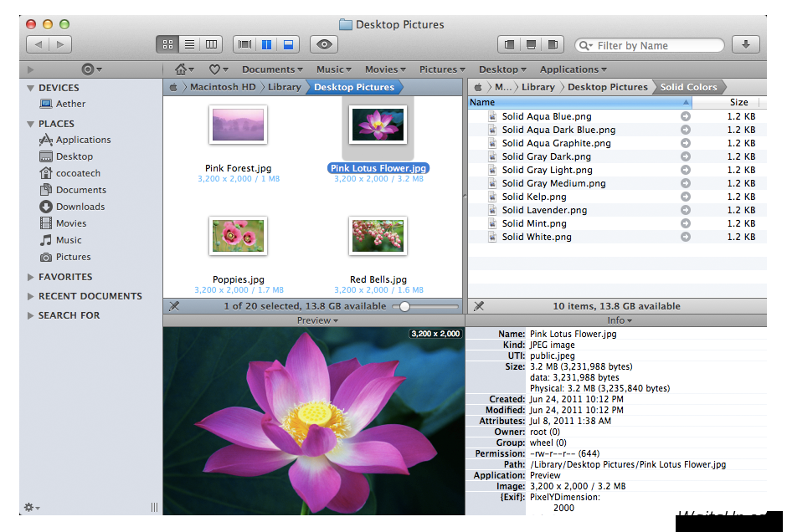This screenshot has width=787, height=532.
Task: Switch to list view mode
Action: click(190, 44)
